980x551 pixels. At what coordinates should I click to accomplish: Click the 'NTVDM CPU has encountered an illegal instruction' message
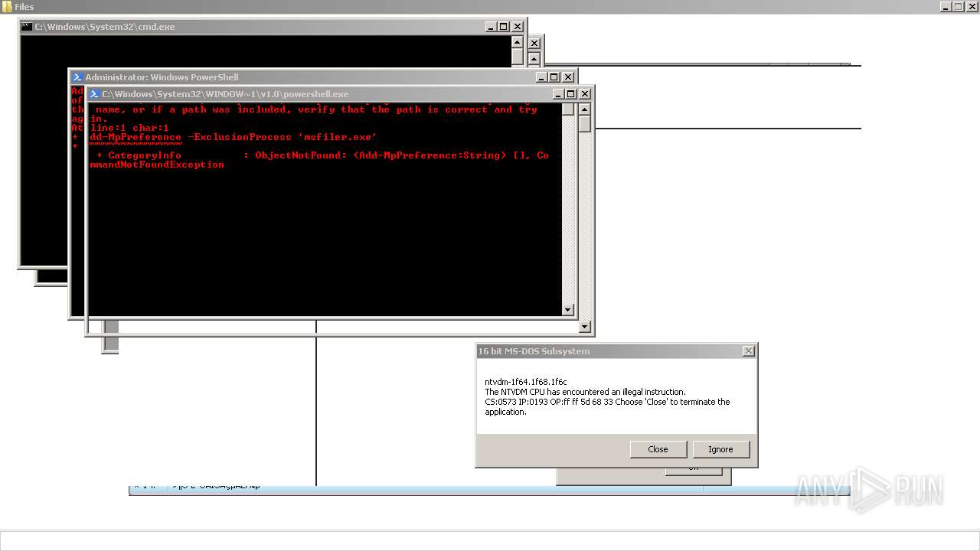585,392
